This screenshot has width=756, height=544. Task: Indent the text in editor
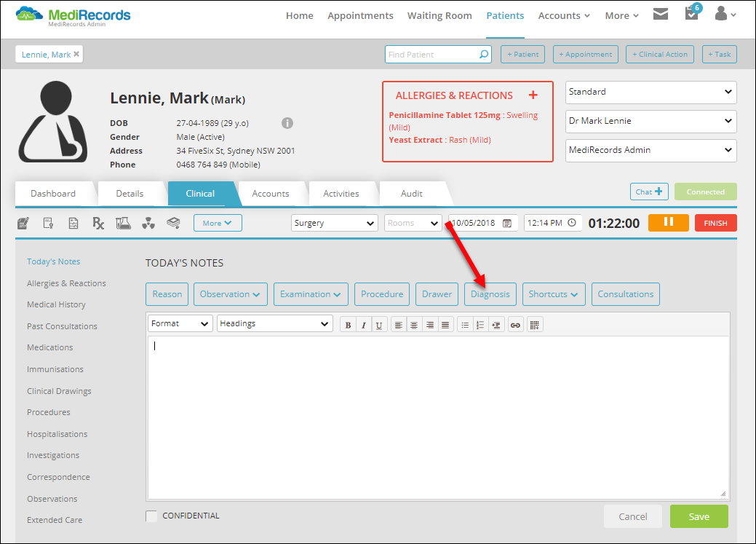[496, 325]
